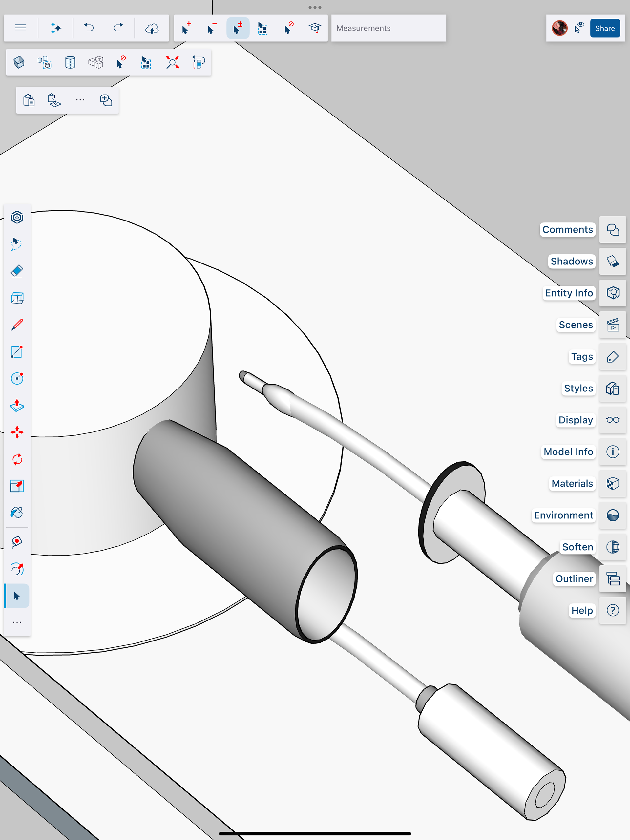This screenshot has width=630, height=840.
Task: Tap the Measurements input field
Action: point(388,28)
